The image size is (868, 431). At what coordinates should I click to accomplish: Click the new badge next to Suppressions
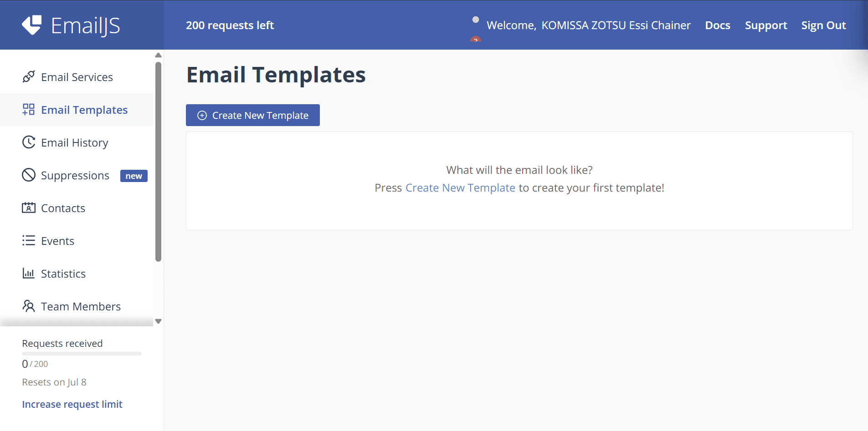coord(133,175)
